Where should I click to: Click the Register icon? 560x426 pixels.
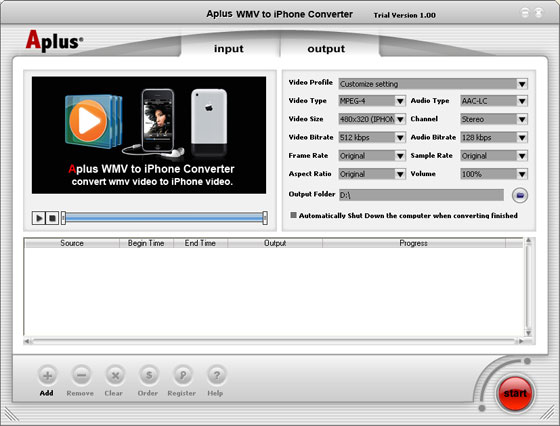[182, 375]
